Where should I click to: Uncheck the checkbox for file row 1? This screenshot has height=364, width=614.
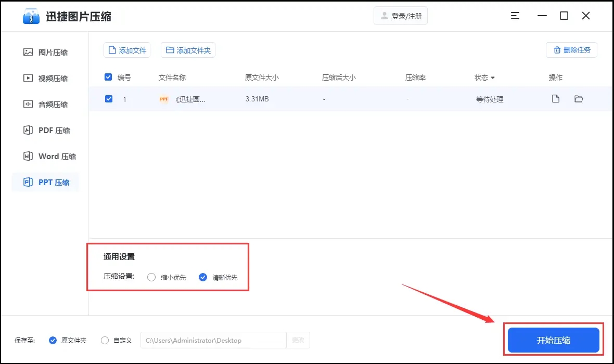tap(109, 99)
